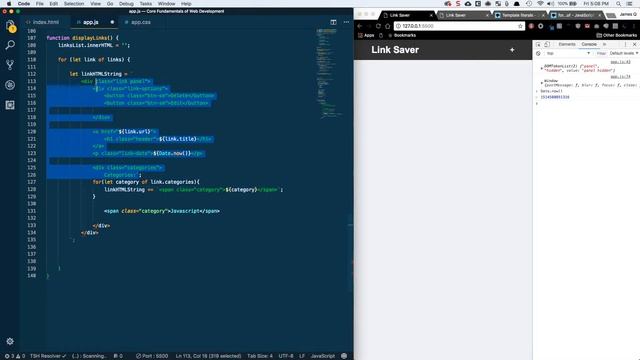This screenshot has width=640, height=360.
Task: Expand the DOMTokenList console entry
Action: (542, 68)
